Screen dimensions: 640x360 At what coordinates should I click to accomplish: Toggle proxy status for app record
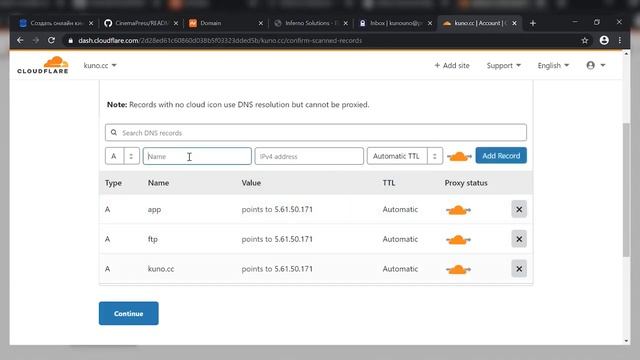click(458, 210)
